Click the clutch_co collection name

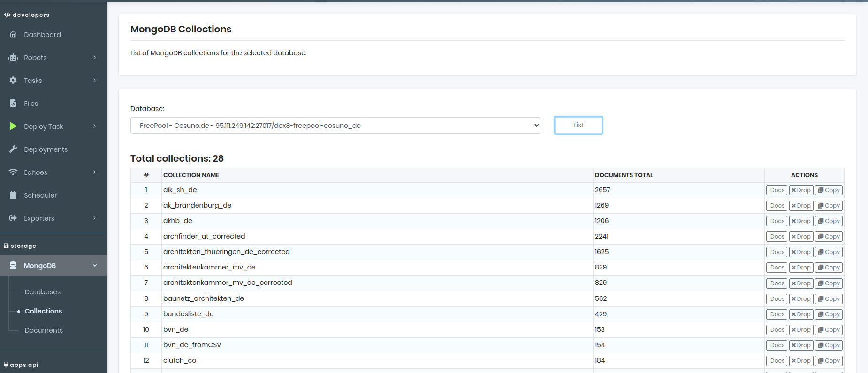(x=180, y=360)
